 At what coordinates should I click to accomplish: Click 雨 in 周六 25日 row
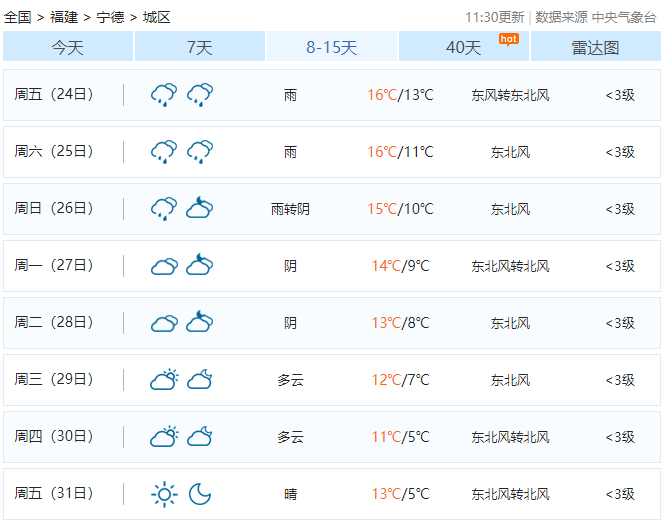(x=291, y=152)
